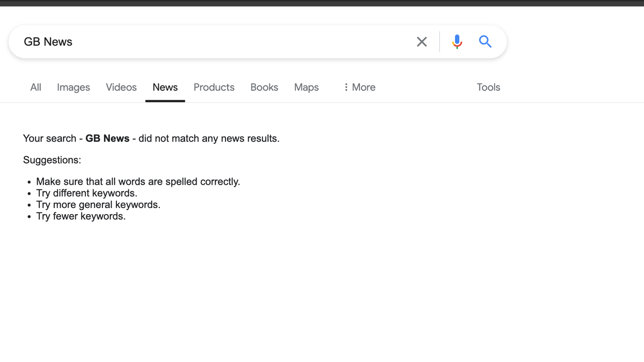Select the Products search category
Viewport: 644px width, 362px height.
tap(214, 87)
